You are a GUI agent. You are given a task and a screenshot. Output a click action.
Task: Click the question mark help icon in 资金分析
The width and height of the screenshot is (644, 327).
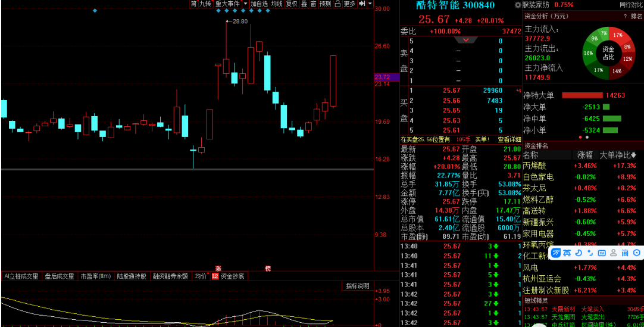pos(625,17)
